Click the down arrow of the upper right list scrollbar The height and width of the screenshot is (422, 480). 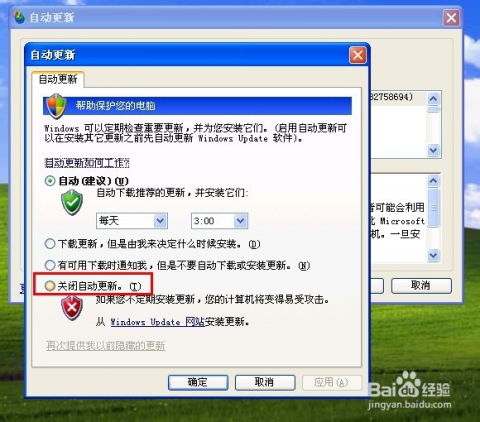[x=433, y=150]
